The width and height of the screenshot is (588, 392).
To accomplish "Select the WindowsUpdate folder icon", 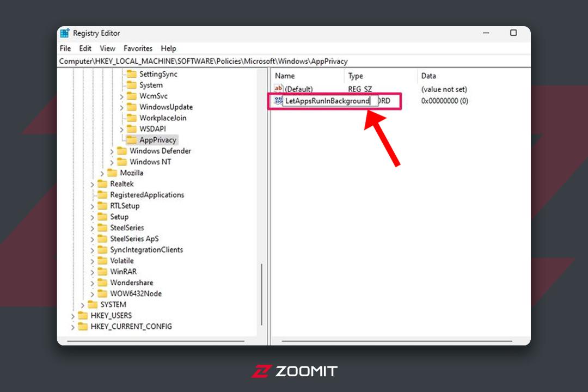I will 132,107.
